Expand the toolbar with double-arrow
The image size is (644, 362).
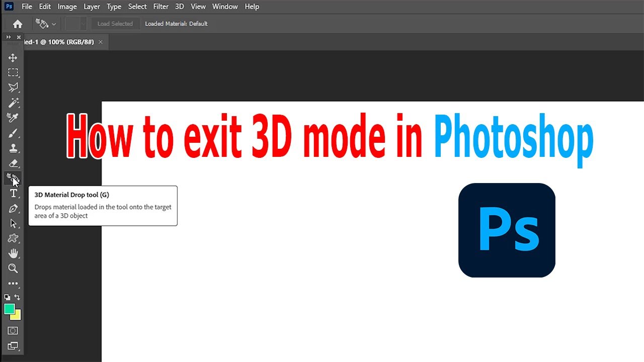[x=8, y=37]
